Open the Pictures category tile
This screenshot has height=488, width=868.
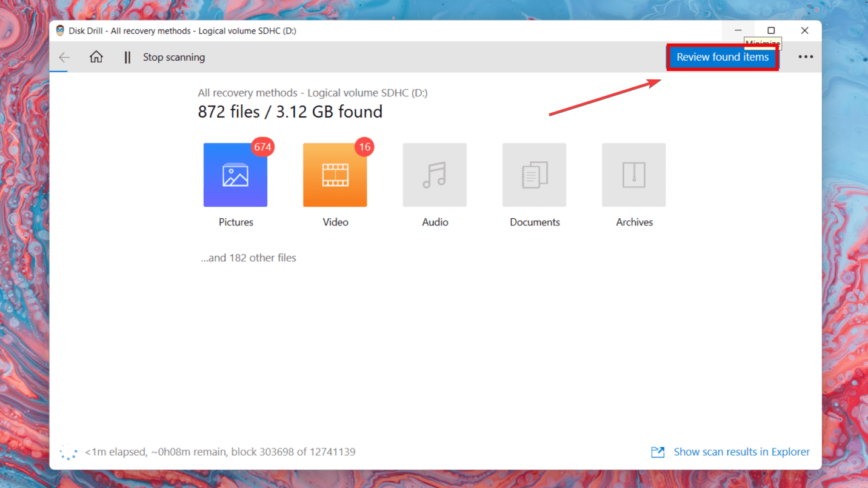pyautogui.click(x=235, y=175)
